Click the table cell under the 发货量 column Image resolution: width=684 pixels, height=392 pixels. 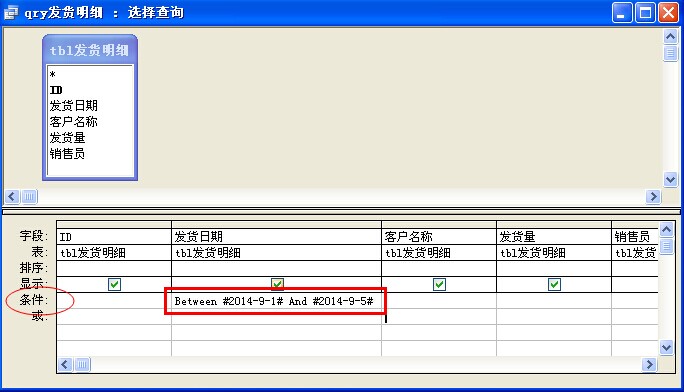[x=554, y=253]
